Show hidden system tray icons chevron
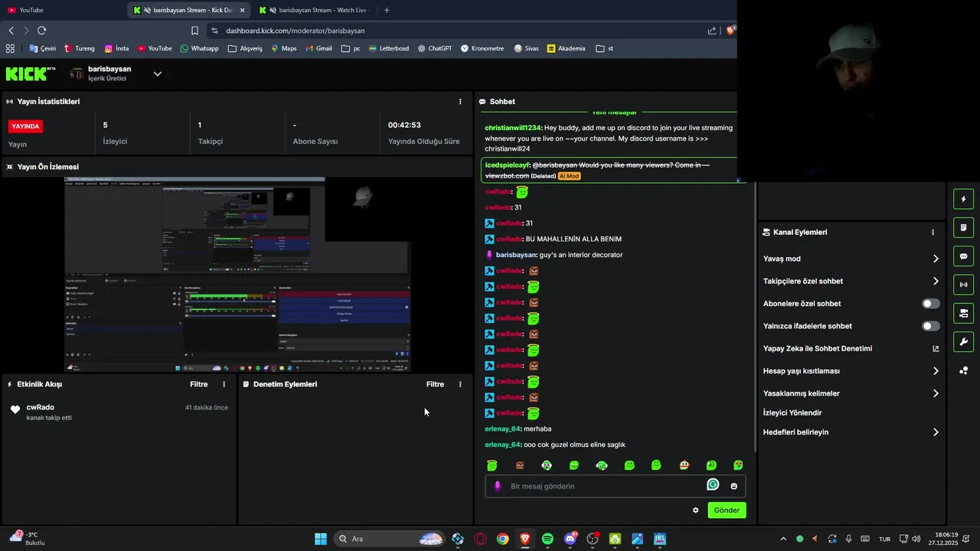 (x=782, y=539)
